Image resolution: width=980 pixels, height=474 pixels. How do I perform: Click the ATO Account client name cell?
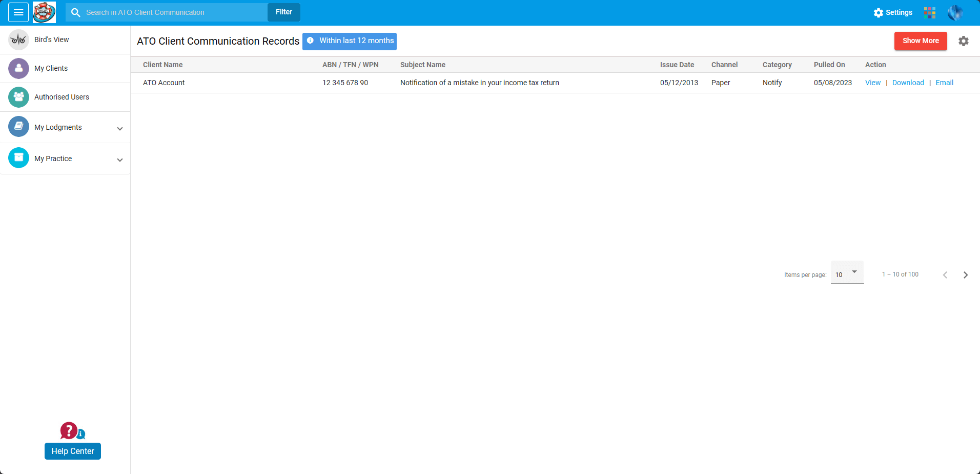point(164,83)
